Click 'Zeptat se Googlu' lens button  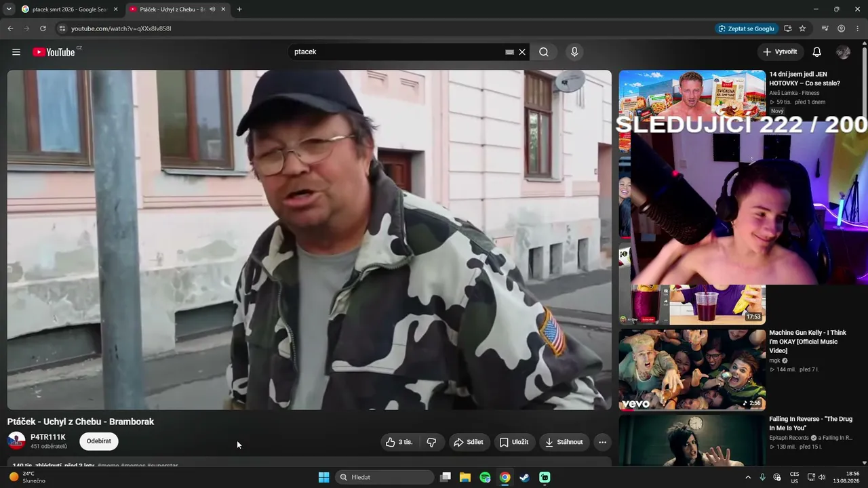coord(746,28)
